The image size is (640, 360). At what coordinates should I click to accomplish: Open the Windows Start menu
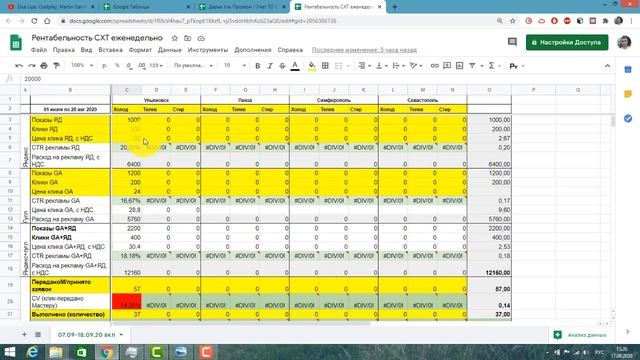point(9,352)
